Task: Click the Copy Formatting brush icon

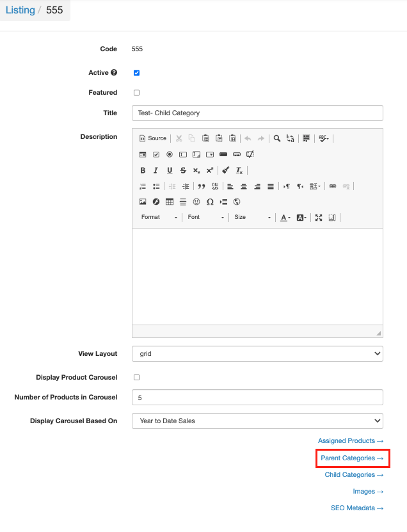Action: [x=226, y=170]
